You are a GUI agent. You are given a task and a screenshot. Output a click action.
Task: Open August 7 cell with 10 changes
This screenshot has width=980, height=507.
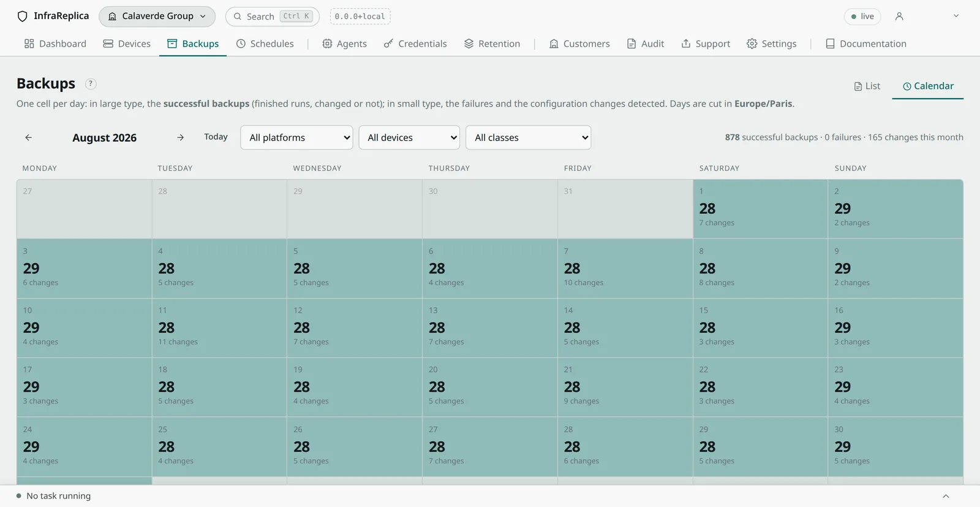625,269
